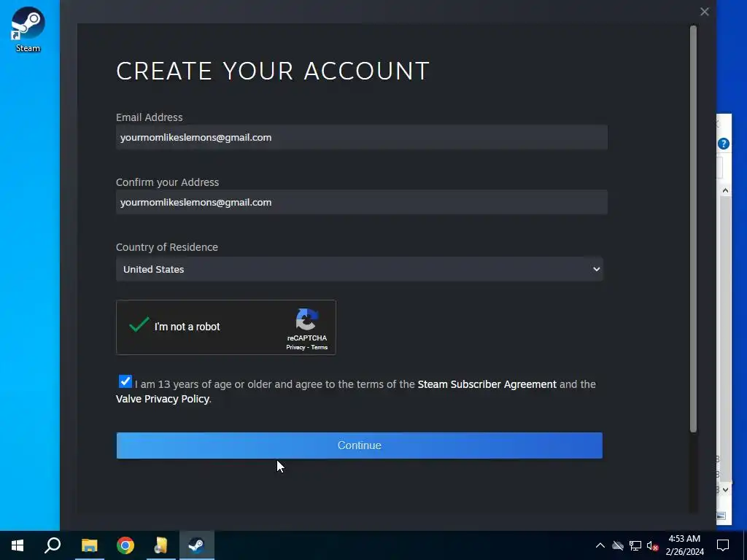This screenshot has width=747, height=560.
Task: Click background window scroll up arrow
Action: pos(725,190)
